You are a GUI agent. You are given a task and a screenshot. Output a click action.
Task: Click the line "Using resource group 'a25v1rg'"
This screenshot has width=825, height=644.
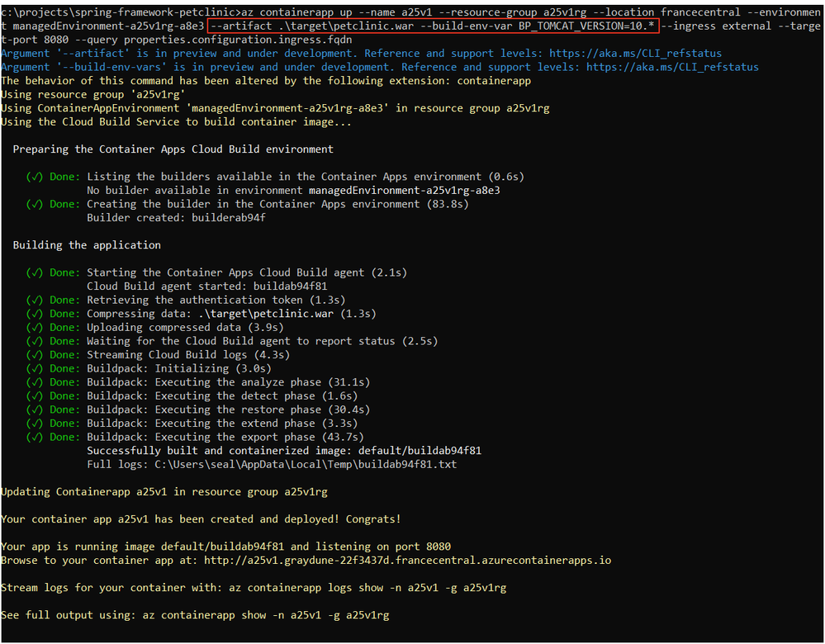[x=93, y=94]
